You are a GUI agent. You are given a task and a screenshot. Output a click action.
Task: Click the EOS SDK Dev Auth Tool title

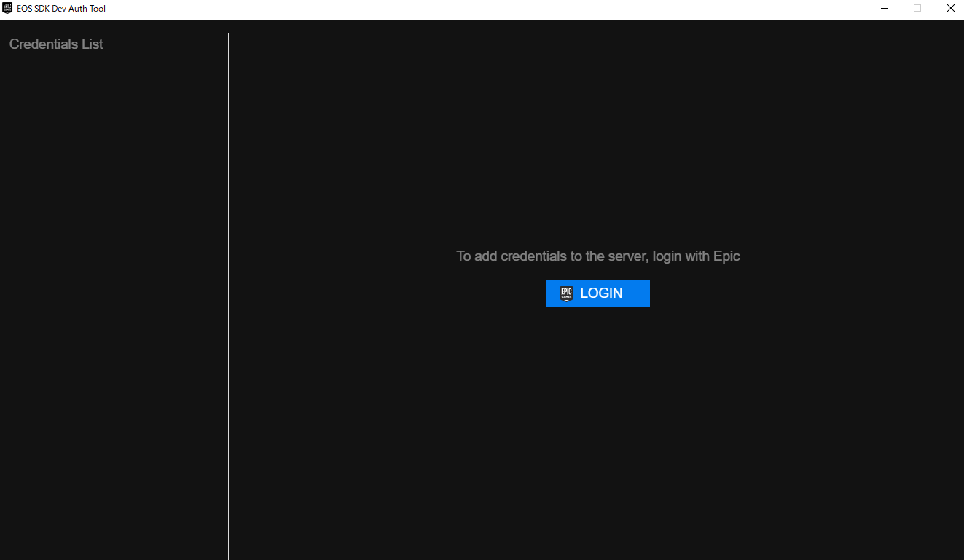61,9
